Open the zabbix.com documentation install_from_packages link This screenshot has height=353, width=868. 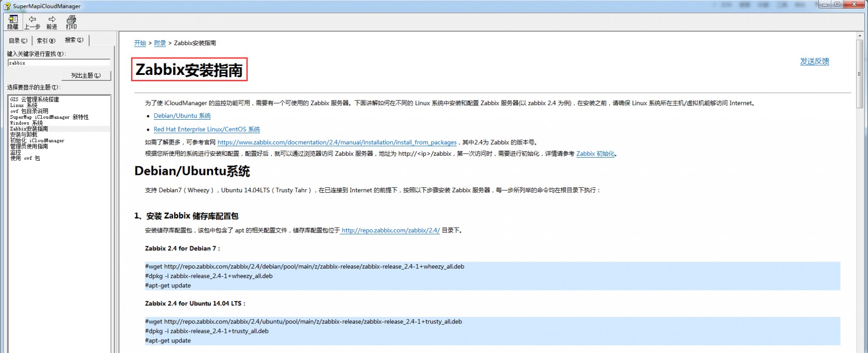(x=337, y=142)
